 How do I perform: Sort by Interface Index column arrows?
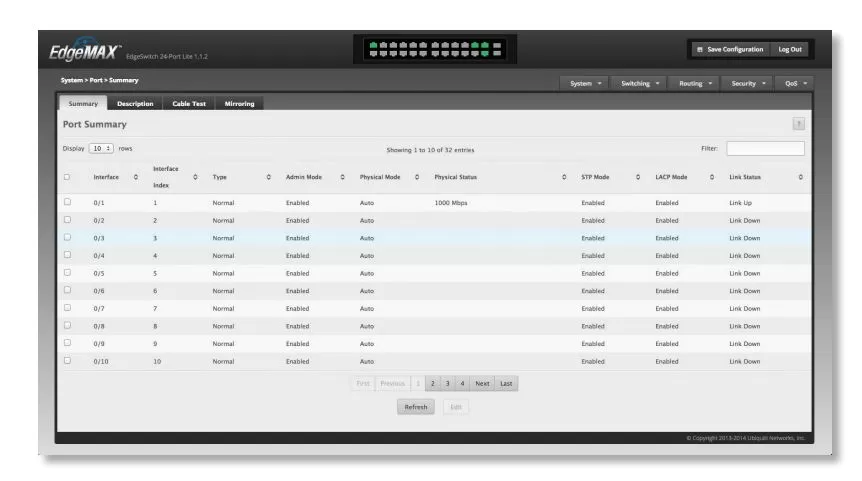[x=195, y=177]
